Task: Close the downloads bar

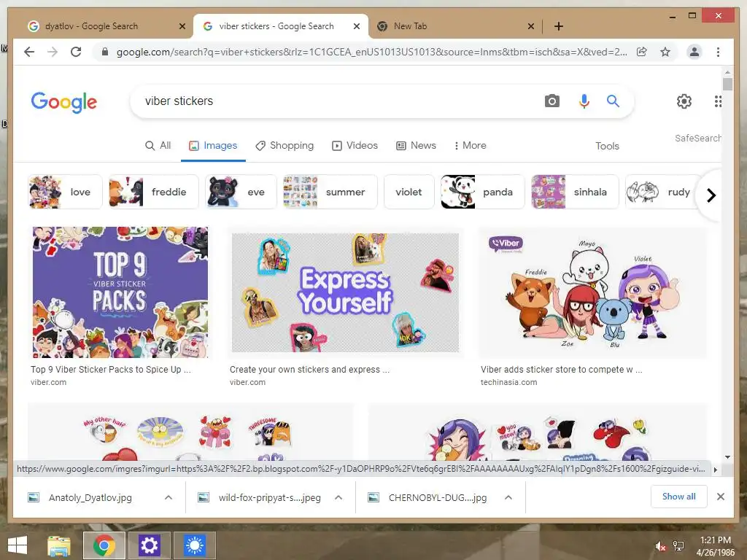Action: (721, 497)
